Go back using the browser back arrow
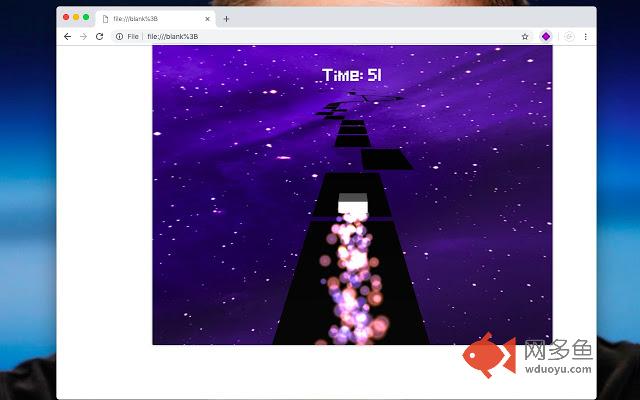This screenshot has height=400, width=640. [x=67, y=37]
